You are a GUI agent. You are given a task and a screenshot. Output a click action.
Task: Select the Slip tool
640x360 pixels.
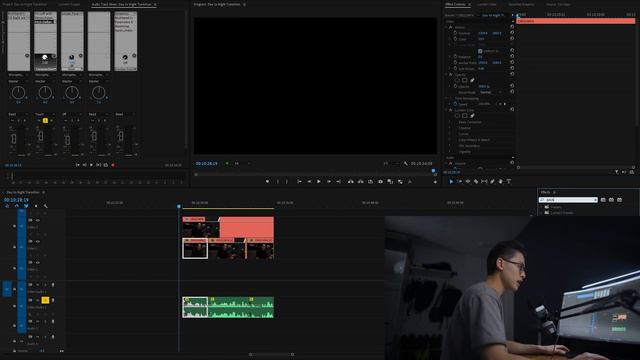(484, 182)
